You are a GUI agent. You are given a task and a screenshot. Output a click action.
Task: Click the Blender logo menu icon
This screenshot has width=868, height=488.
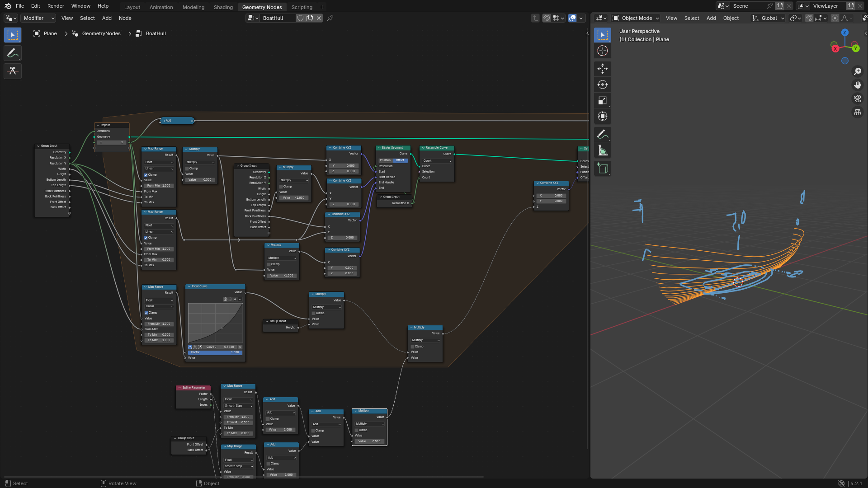click(x=8, y=6)
